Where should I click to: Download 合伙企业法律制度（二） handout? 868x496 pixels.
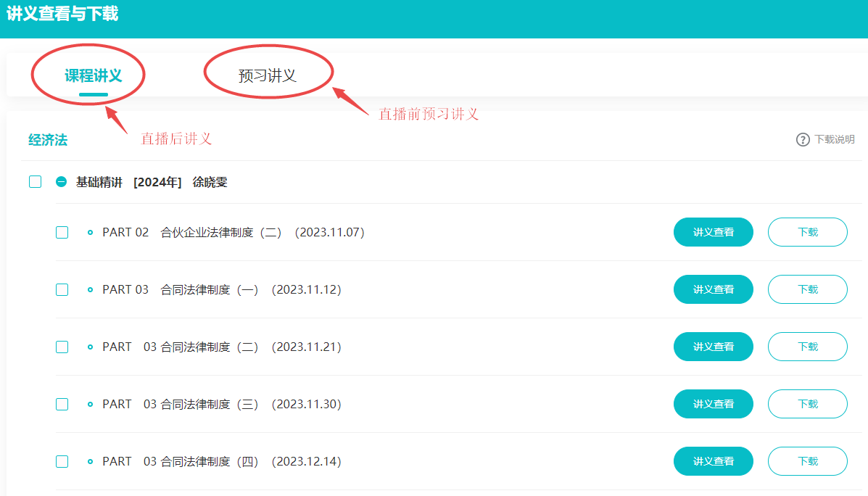click(x=807, y=233)
